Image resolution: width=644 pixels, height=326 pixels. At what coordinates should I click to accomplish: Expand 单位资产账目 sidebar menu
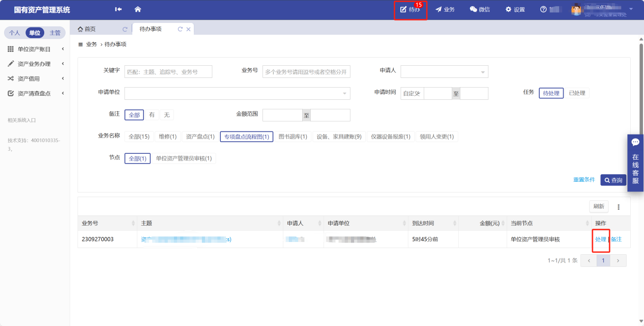click(x=34, y=49)
